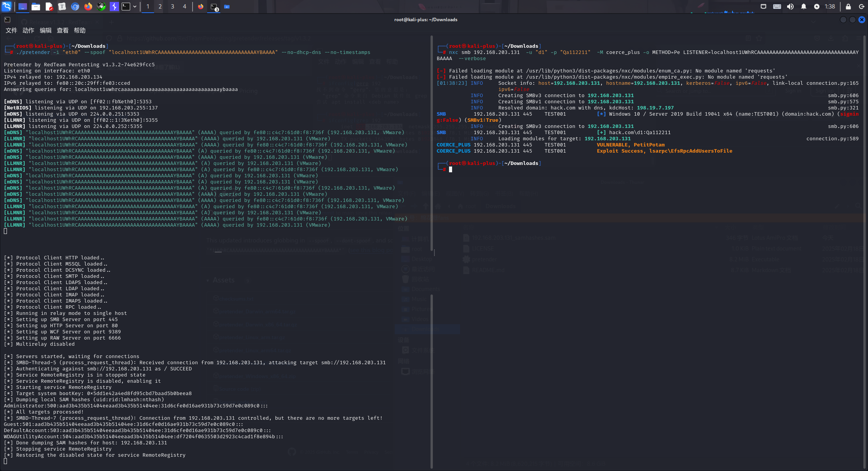Open the 文件 menu
This screenshot has height=471, width=868.
pos(11,30)
